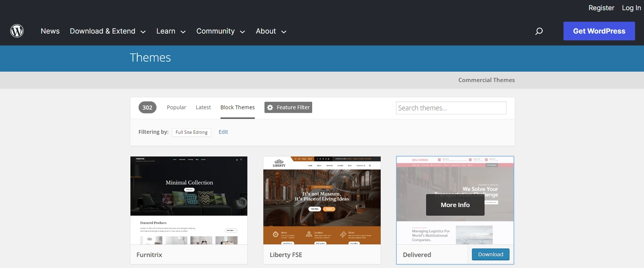Image resolution: width=644 pixels, height=268 pixels.
Task: Expand the Community menu chevron
Action: click(243, 32)
